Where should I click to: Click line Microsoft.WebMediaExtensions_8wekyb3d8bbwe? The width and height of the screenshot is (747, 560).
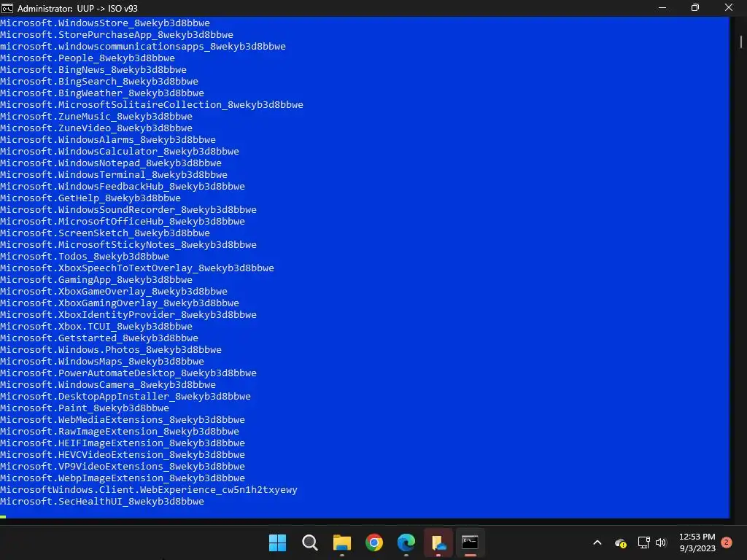pyautogui.click(x=123, y=419)
